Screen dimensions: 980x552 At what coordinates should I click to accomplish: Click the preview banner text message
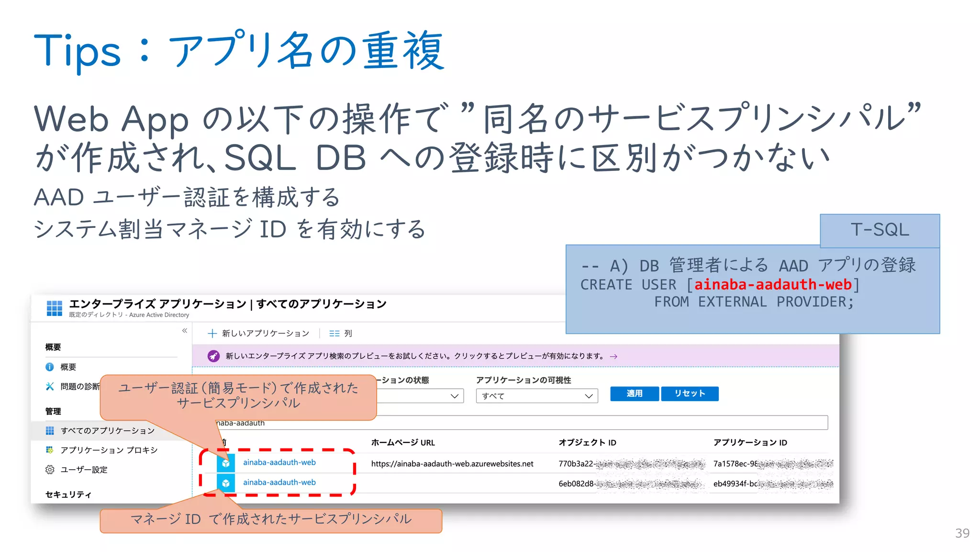415,356
